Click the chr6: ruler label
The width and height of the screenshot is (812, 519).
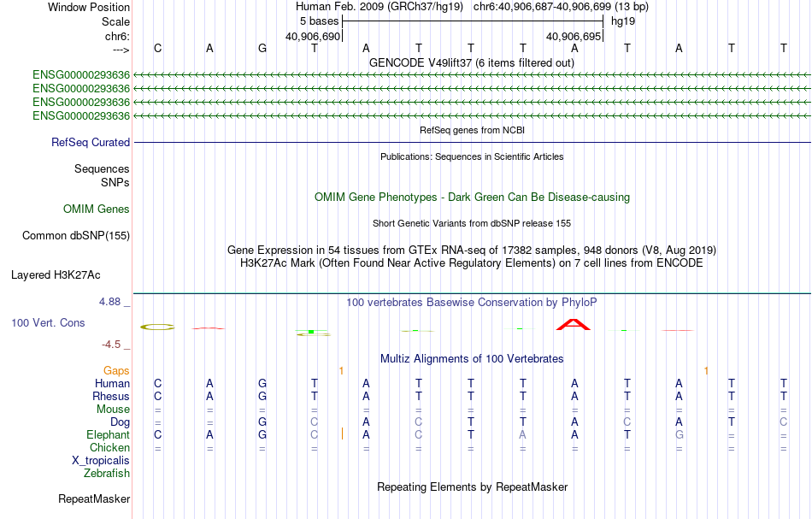[x=118, y=36]
